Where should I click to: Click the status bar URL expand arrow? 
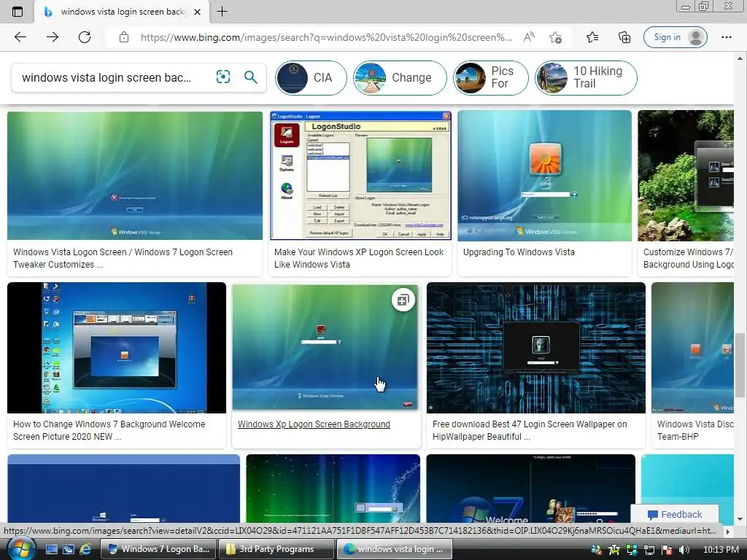(x=727, y=531)
